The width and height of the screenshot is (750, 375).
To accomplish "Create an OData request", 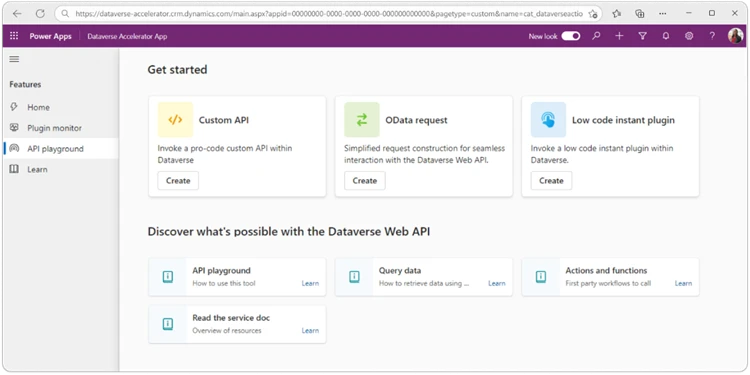I will [x=364, y=181].
